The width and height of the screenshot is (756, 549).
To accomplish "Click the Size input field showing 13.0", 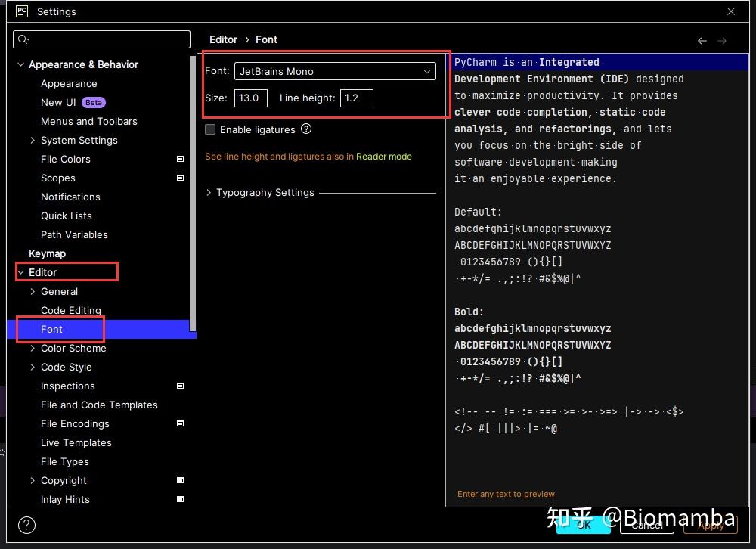I will (250, 98).
